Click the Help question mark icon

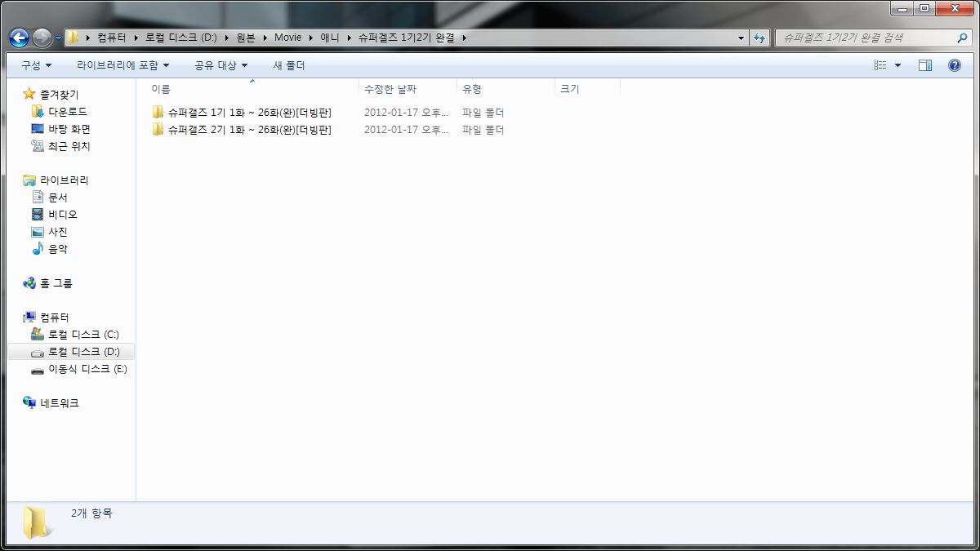click(x=954, y=65)
